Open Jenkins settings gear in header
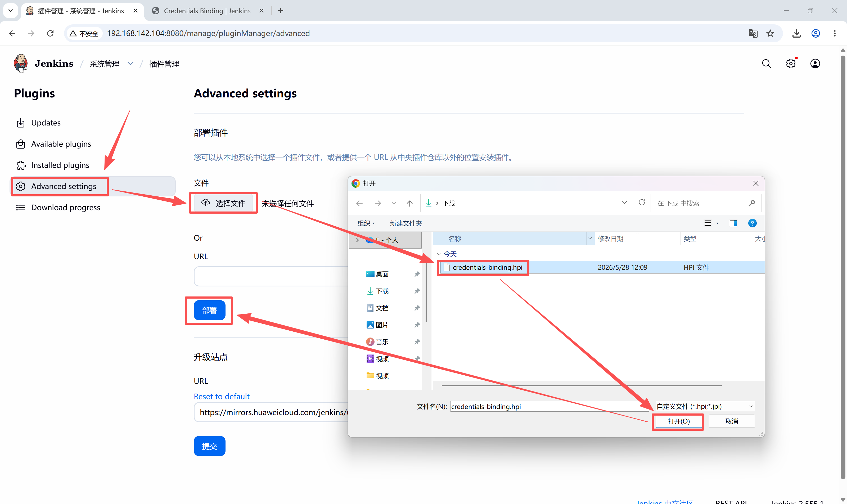Image resolution: width=847 pixels, height=504 pixels. [x=791, y=64]
